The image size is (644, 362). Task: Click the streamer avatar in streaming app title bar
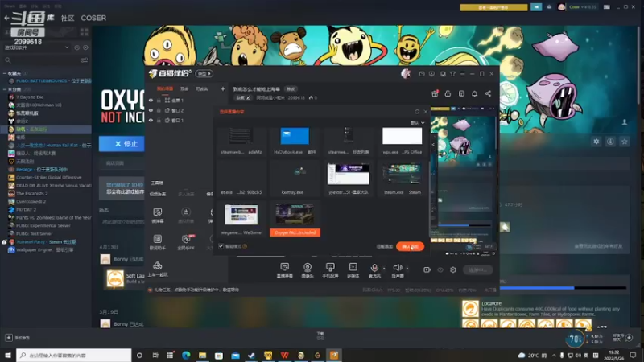406,74
